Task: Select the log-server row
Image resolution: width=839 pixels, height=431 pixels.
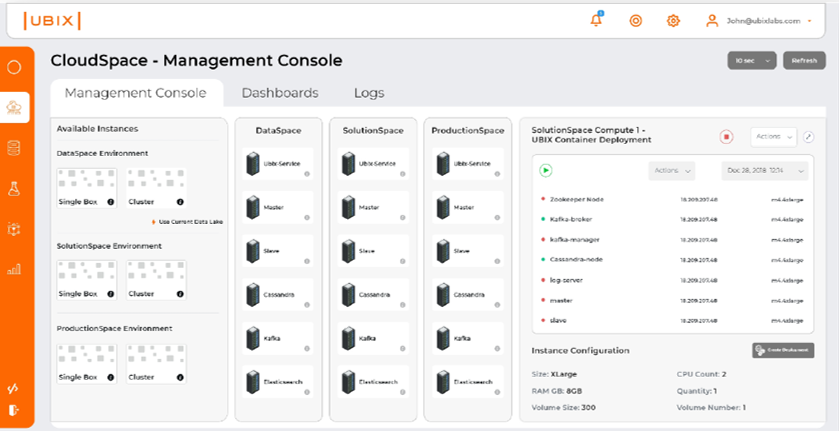Action: click(673, 280)
